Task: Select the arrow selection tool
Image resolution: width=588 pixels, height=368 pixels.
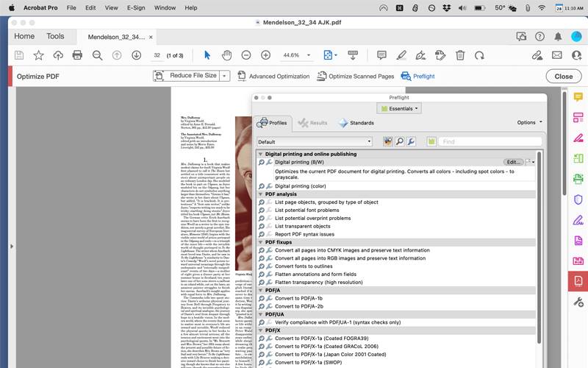Action: tap(207, 55)
